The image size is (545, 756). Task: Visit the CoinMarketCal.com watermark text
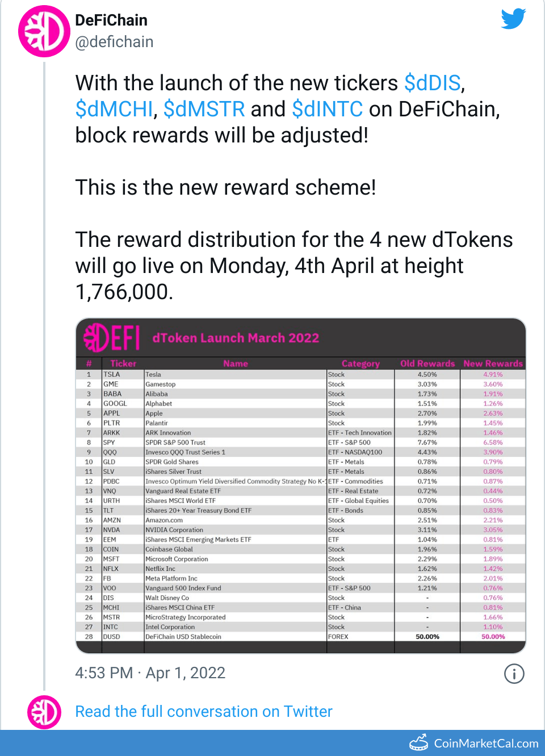486,744
